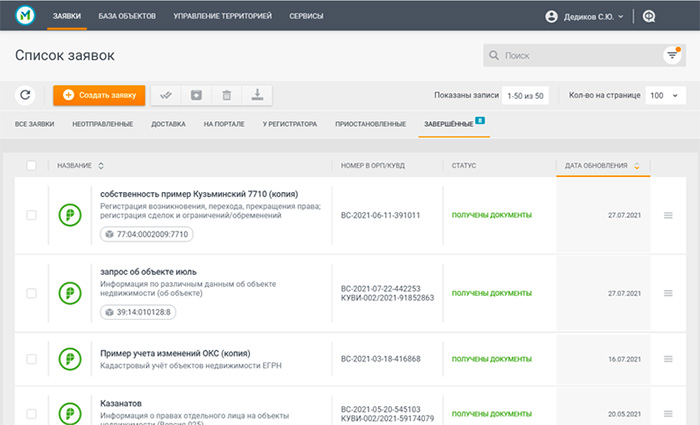Check the Казанатов request checkbox

point(31,413)
